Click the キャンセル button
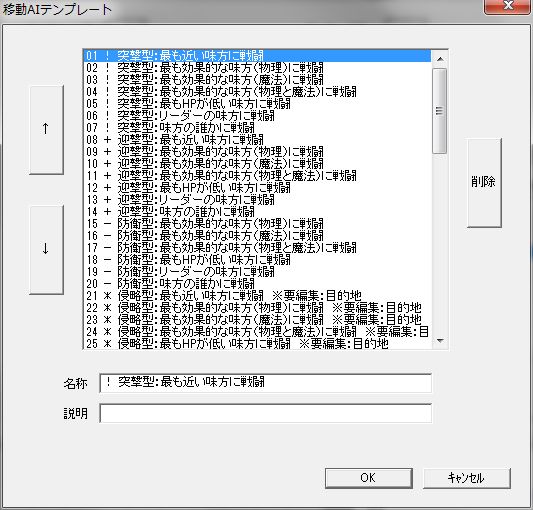 pos(466,478)
